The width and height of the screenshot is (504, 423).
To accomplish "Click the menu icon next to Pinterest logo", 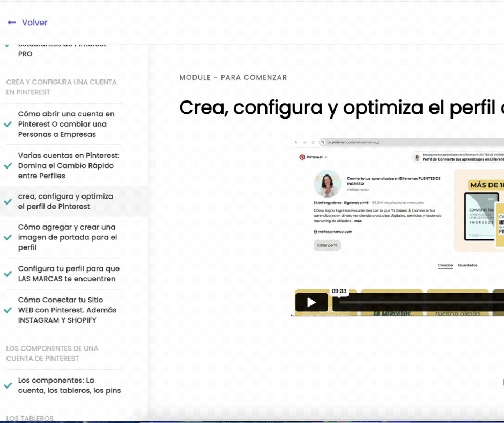I will coord(326,157).
